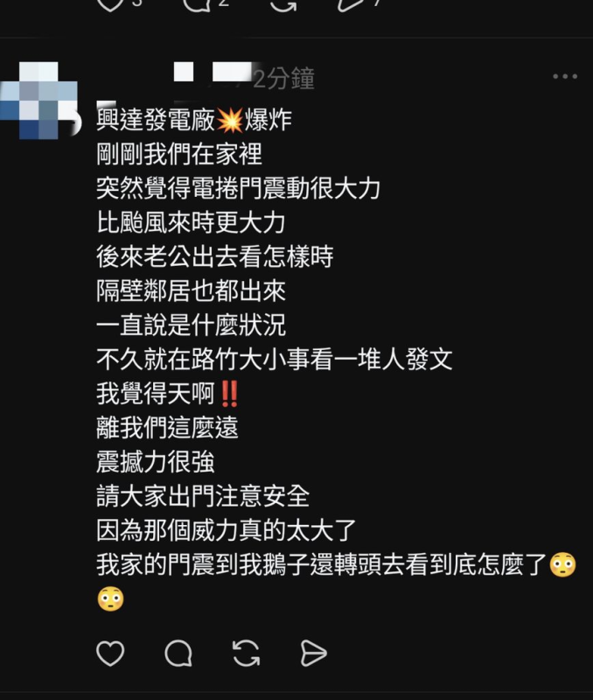The width and height of the screenshot is (593, 700).
Task: Open the three-dot more options menu
Action: 565,76
